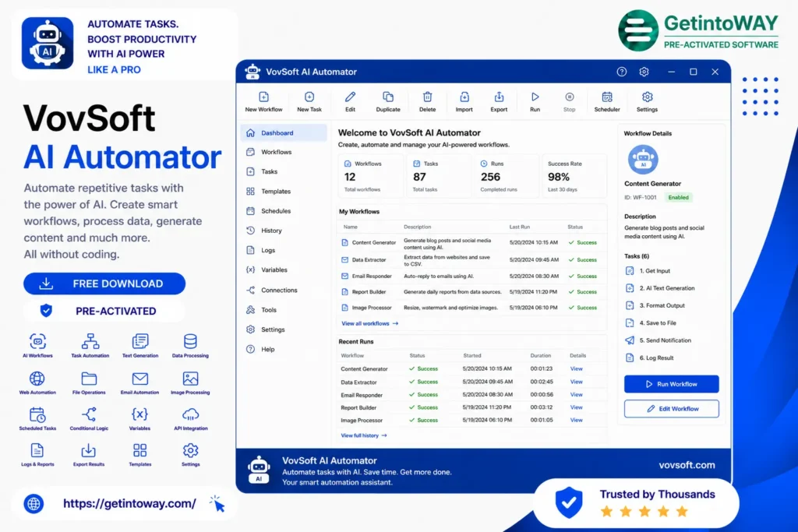
Task: Click the Scheduled Tasks feature icon
Action: click(x=37, y=414)
